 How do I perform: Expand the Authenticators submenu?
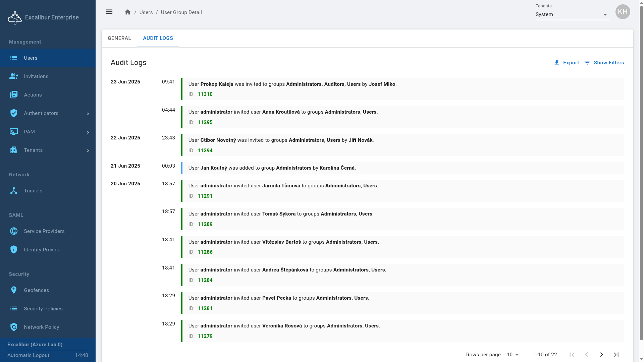(88, 114)
